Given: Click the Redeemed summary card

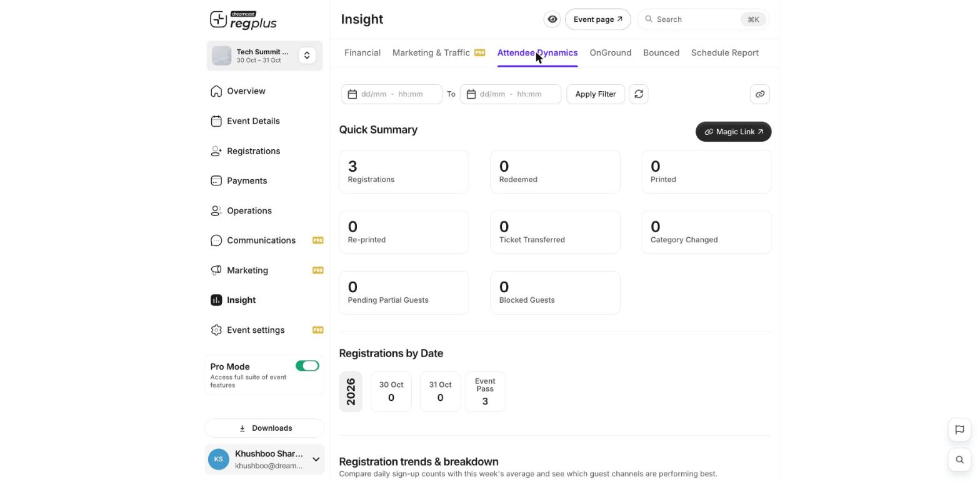Looking at the screenshot, I should pos(555,172).
